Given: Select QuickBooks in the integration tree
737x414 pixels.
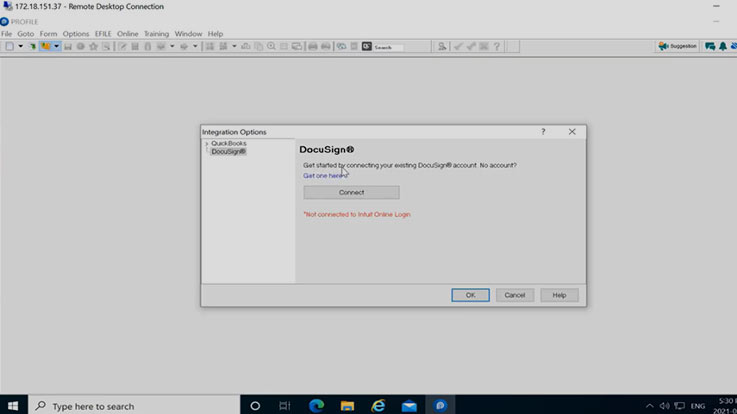Looking at the screenshot, I should [228, 143].
